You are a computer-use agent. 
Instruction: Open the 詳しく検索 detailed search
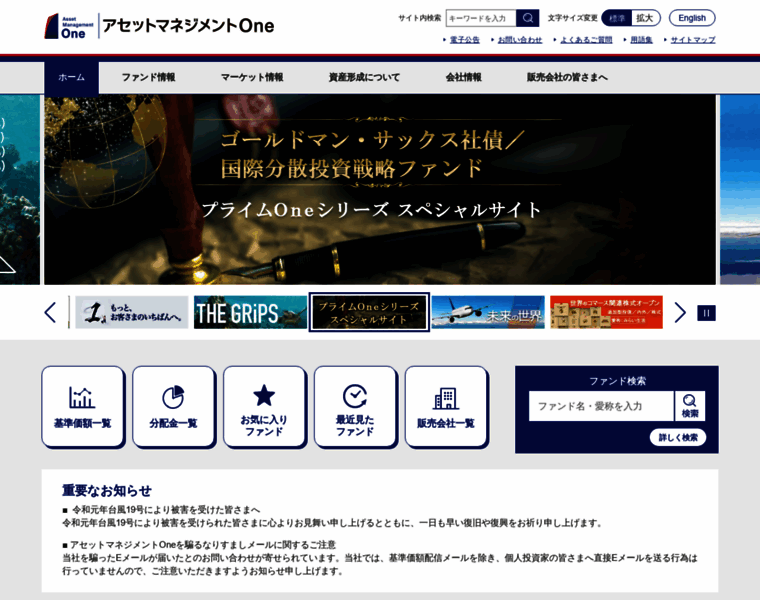point(678,438)
